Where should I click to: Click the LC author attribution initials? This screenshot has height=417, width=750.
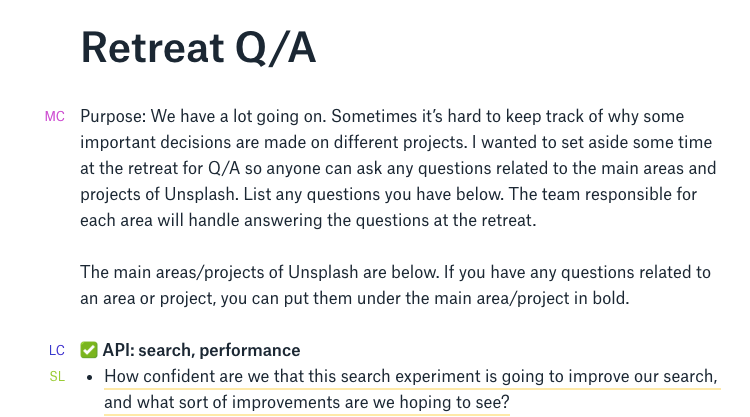[57, 350]
